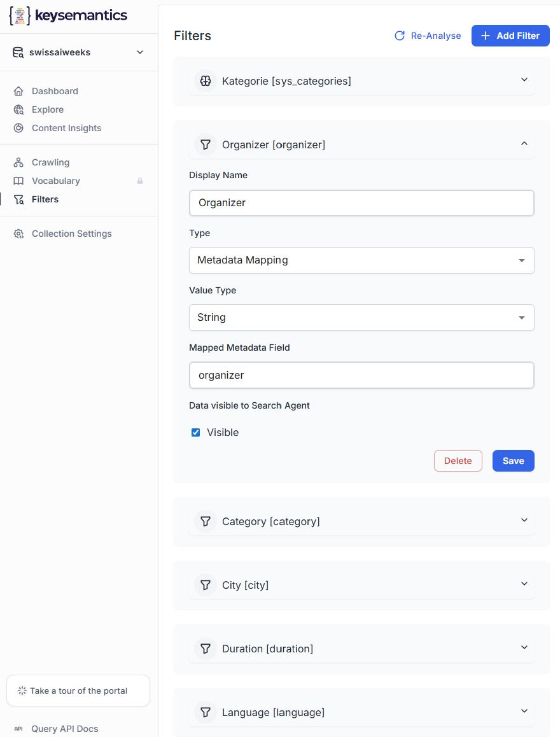Click the Visible checkbox label text
The width and height of the screenshot is (560, 737).
[x=223, y=432]
